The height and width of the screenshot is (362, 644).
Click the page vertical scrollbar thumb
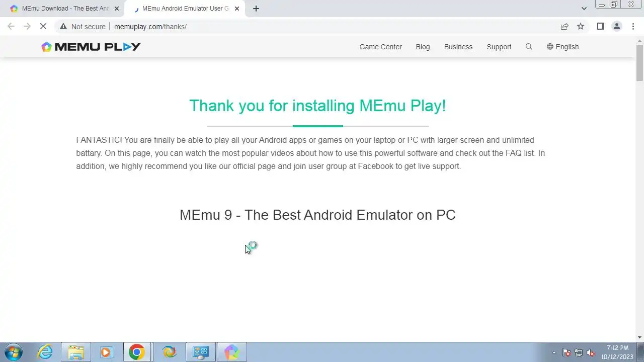pos(639,62)
